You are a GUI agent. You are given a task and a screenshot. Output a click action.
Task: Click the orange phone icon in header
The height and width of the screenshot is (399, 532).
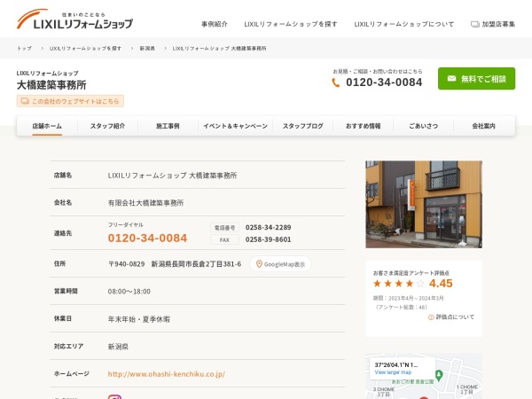pyautogui.click(x=335, y=82)
